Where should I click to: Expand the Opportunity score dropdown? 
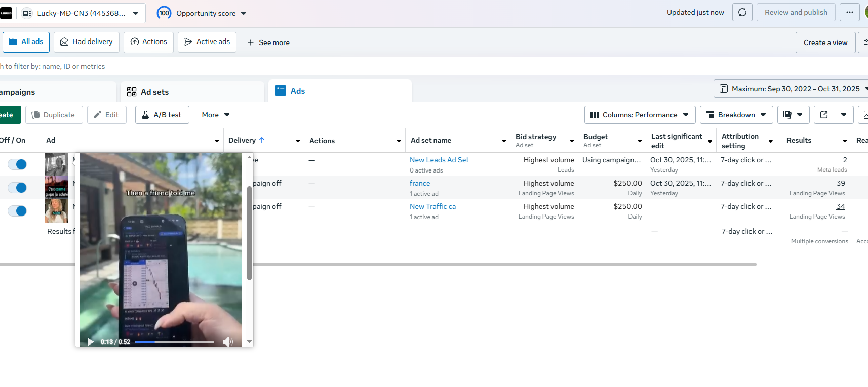(x=244, y=13)
